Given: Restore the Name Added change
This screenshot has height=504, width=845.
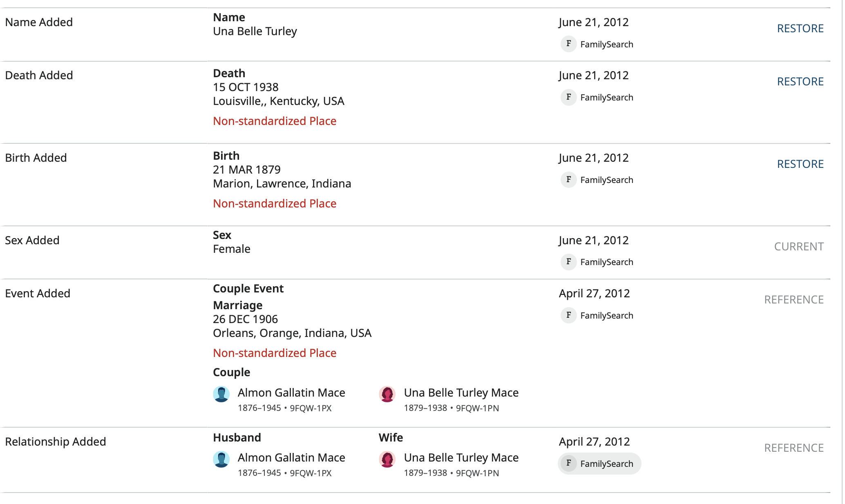Looking at the screenshot, I should coord(800,29).
